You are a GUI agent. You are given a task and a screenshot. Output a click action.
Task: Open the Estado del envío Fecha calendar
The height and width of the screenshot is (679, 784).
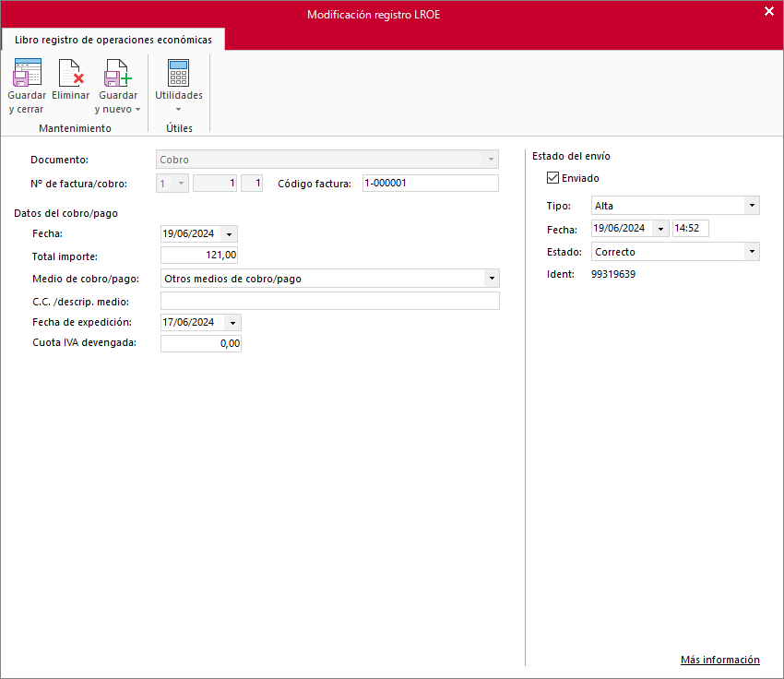tap(660, 229)
